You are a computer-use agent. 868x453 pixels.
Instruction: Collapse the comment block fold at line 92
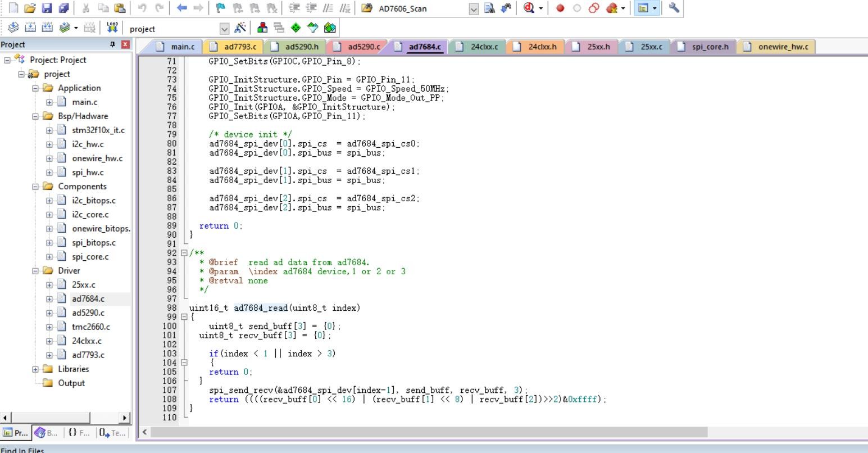[x=184, y=253]
